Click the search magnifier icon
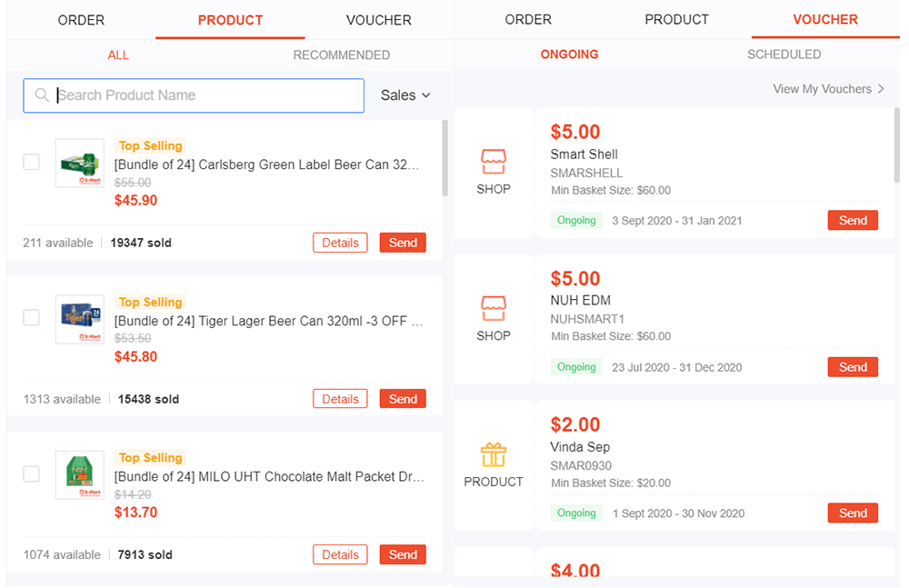 pos(42,95)
